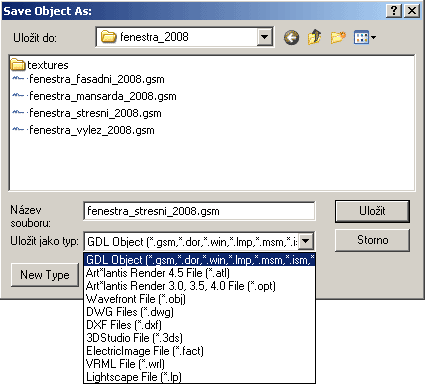
Task: Collapse the file type dropdown arrow
Action: tap(306, 241)
